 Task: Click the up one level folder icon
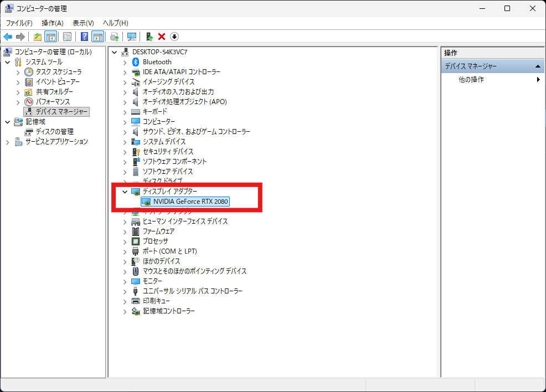37,37
